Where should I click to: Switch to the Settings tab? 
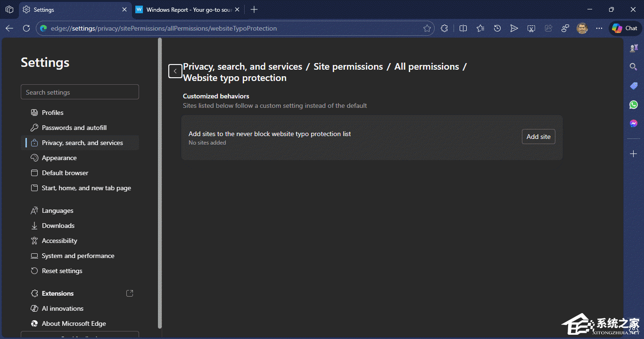(75, 9)
